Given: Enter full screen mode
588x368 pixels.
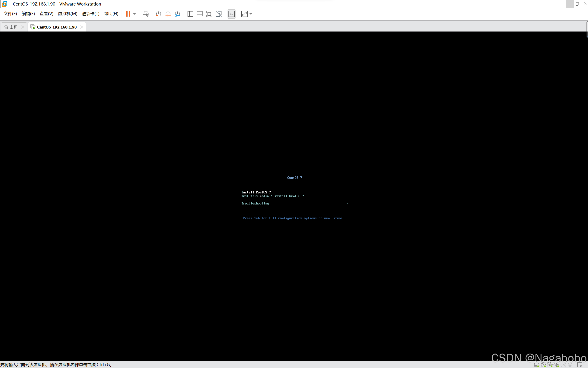Looking at the screenshot, I should pyautogui.click(x=209, y=14).
